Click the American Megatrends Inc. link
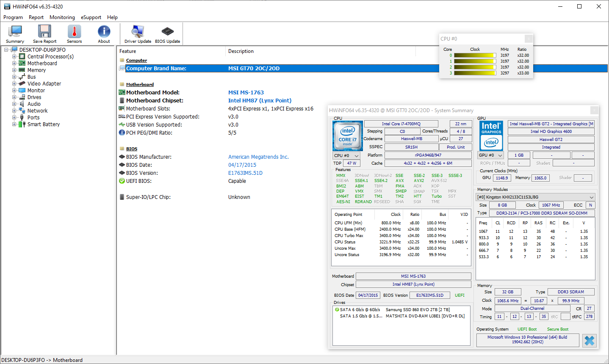 pyautogui.click(x=258, y=157)
